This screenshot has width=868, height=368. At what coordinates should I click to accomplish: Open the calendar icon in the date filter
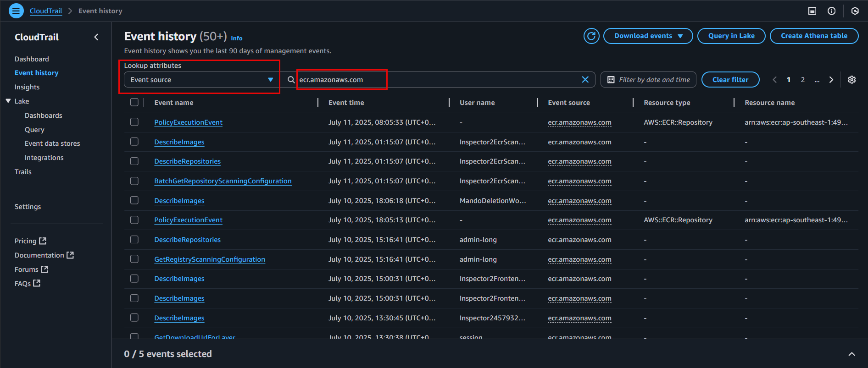click(x=611, y=80)
